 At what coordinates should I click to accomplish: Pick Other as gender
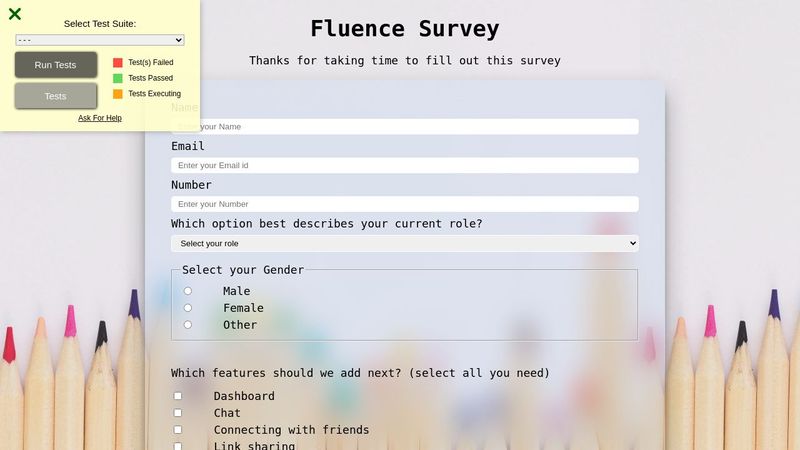click(x=188, y=324)
